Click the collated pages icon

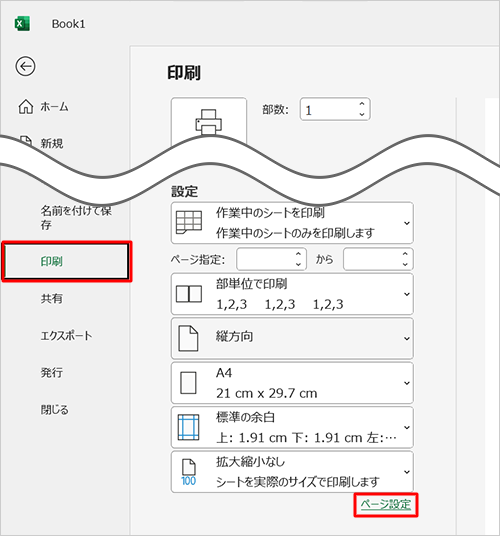click(189, 294)
